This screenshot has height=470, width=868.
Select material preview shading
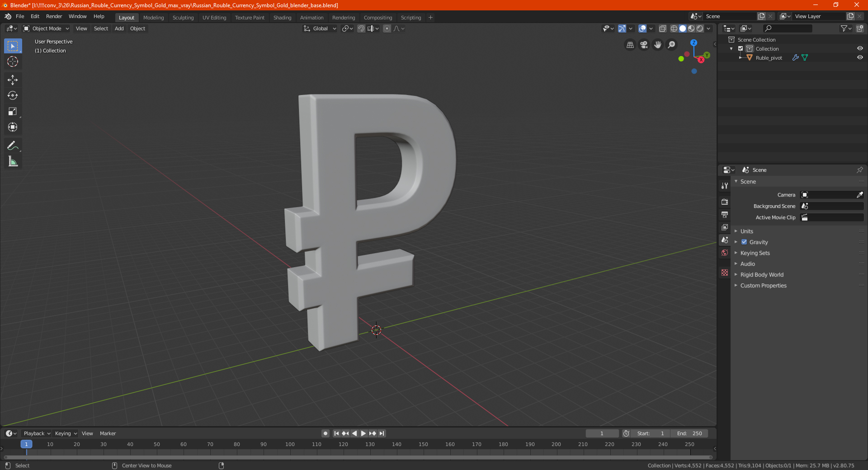pos(691,28)
